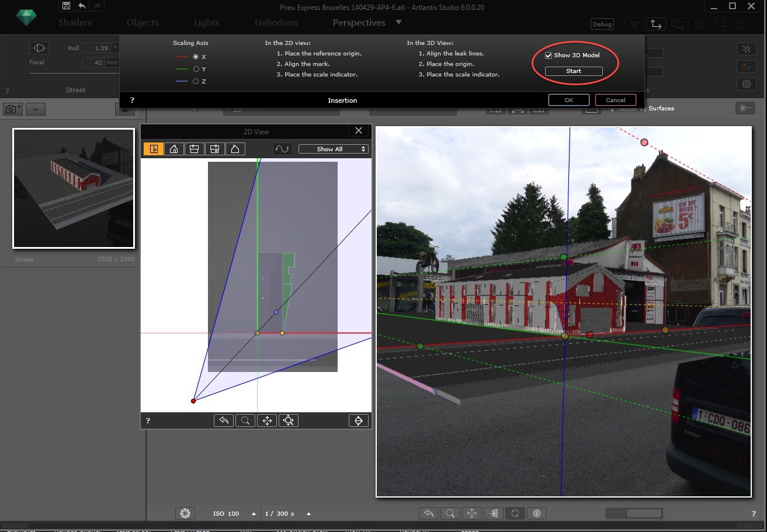Click the Artlantis emerald logo icon
The height and width of the screenshot is (532, 767).
point(26,17)
